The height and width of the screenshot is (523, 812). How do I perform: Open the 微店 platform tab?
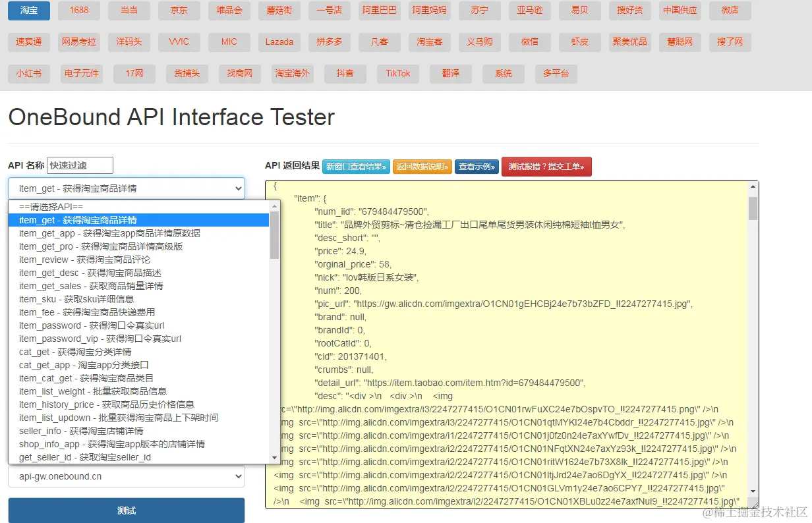pos(730,11)
